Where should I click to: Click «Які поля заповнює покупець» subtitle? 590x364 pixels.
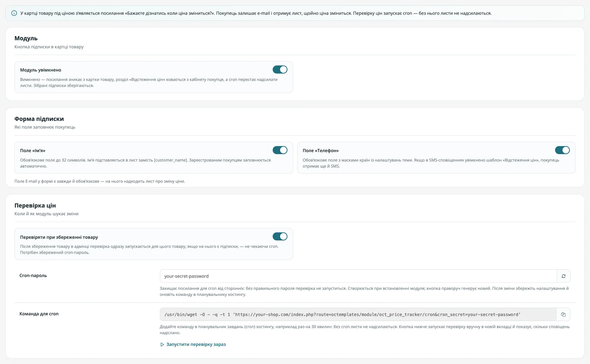pos(45,127)
